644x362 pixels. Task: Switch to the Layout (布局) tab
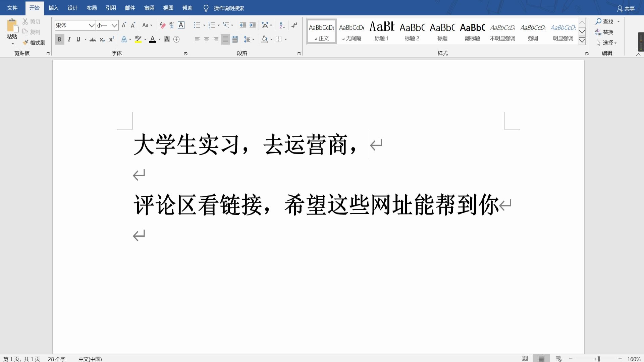pyautogui.click(x=92, y=8)
